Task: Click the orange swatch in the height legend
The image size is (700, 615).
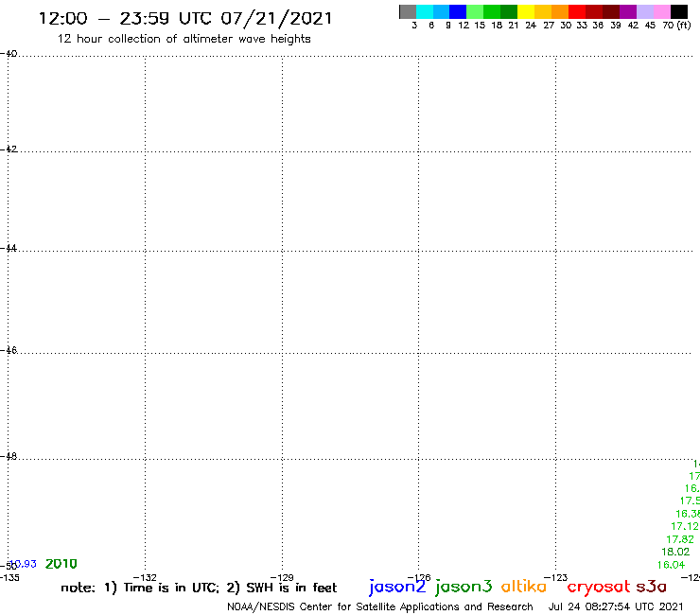Action: click(560, 11)
